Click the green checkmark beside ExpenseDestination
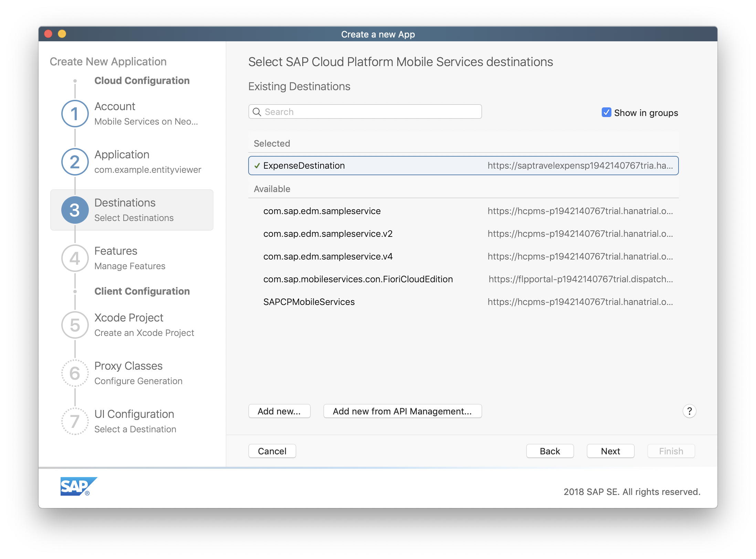 pos(257,166)
